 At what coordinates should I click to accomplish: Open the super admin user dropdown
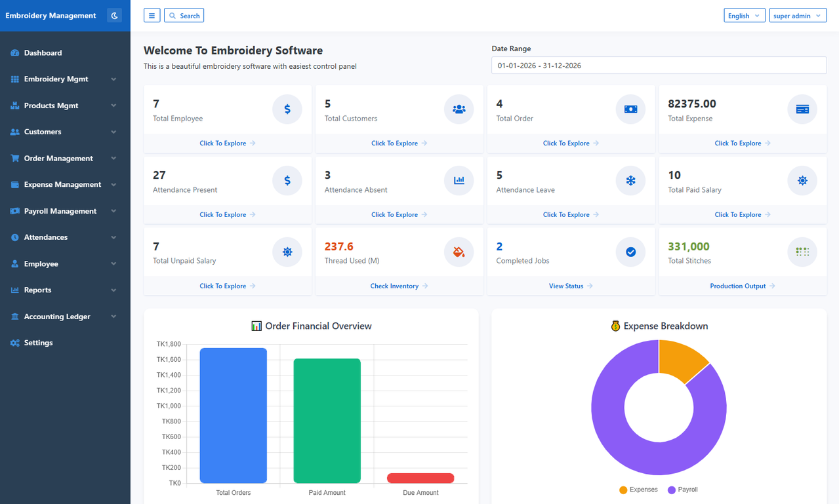coord(798,16)
